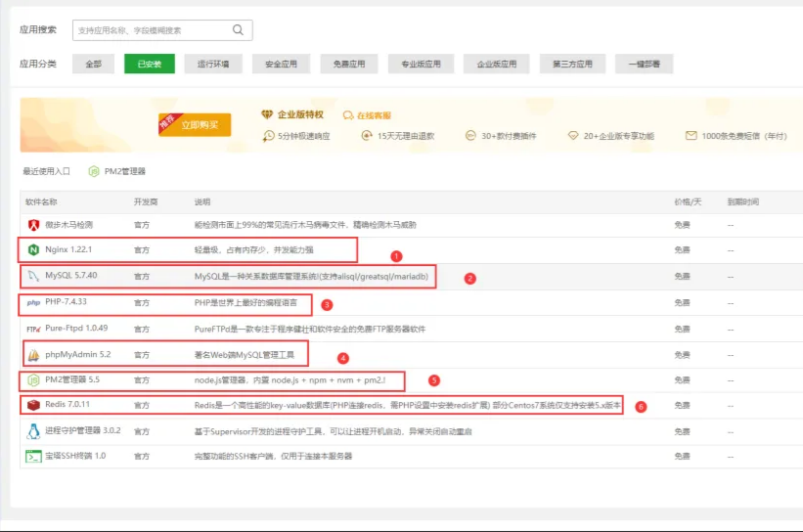
Task: Click the PM2管理器 icon in software list
Action: click(x=34, y=378)
